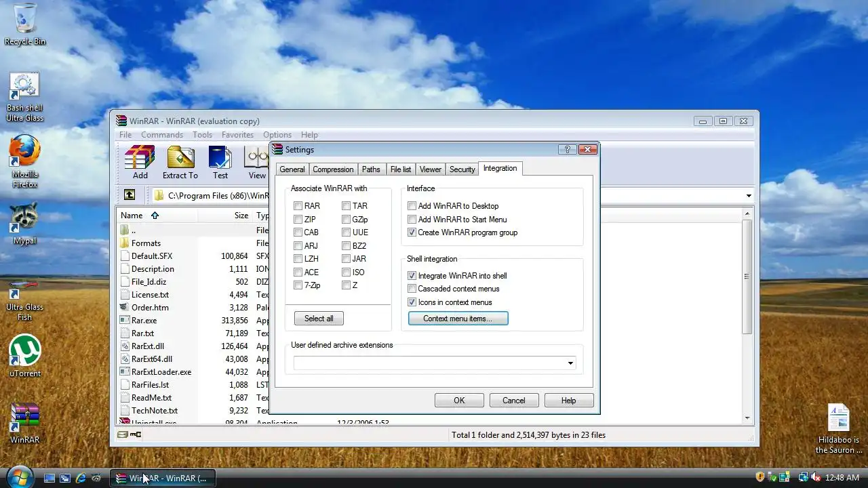
Task: Open the address bar path dropdown arrow
Action: [749, 196]
